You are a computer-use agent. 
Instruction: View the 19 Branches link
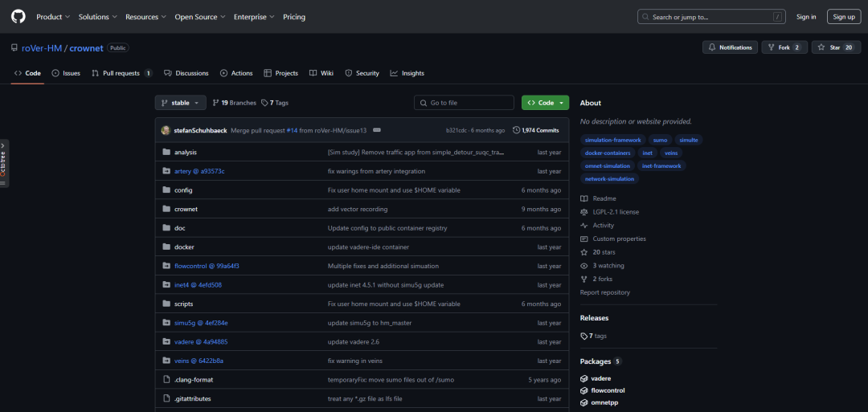point(234,103)
